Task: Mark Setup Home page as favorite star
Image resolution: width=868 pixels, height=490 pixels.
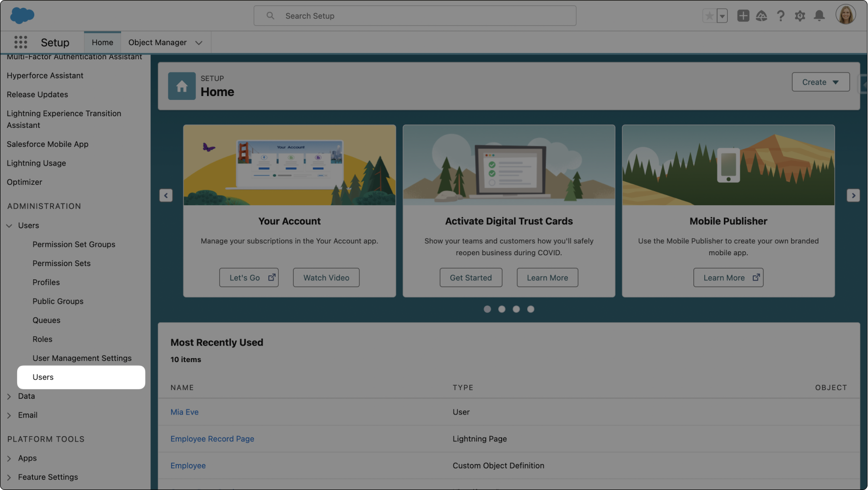Action: [709, 15]
